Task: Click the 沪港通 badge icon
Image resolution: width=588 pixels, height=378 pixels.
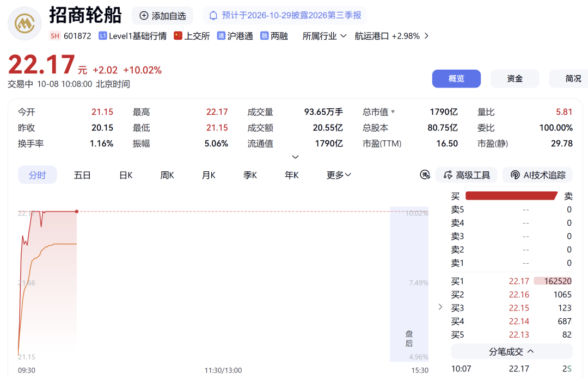Action: point(221,36)
